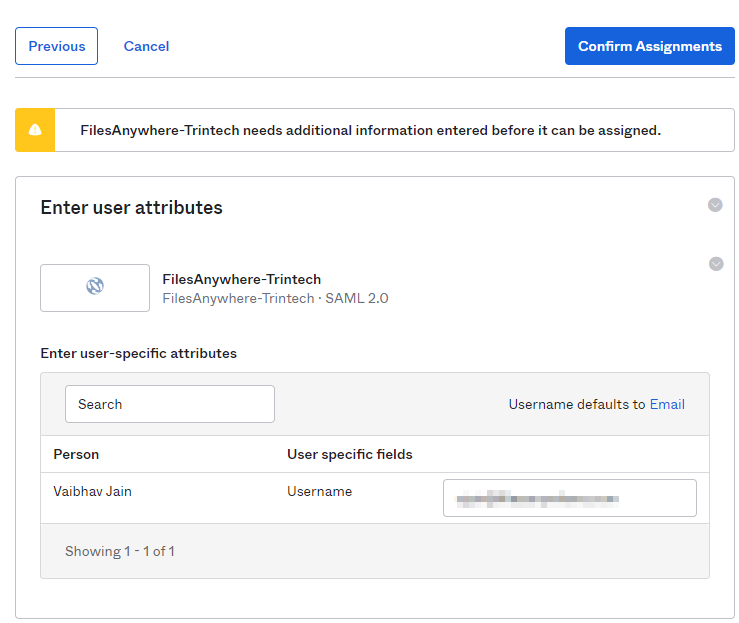
Task: Focus the Search input field
Action: [x=170, y=404]
